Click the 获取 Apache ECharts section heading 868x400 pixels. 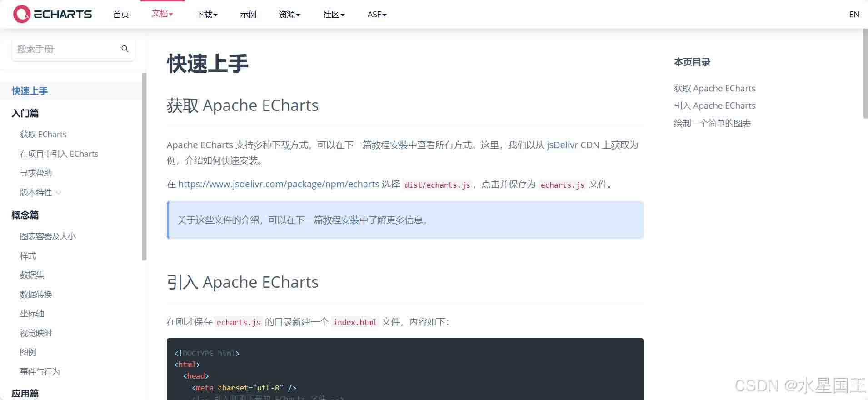pos(243,105)
